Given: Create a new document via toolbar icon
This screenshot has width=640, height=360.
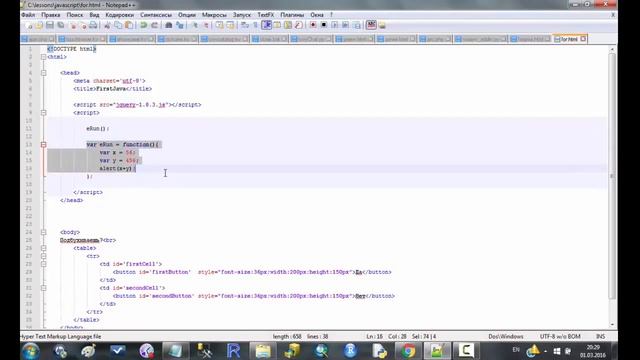Looking at the screenshot, I should [x=29, y=25].
